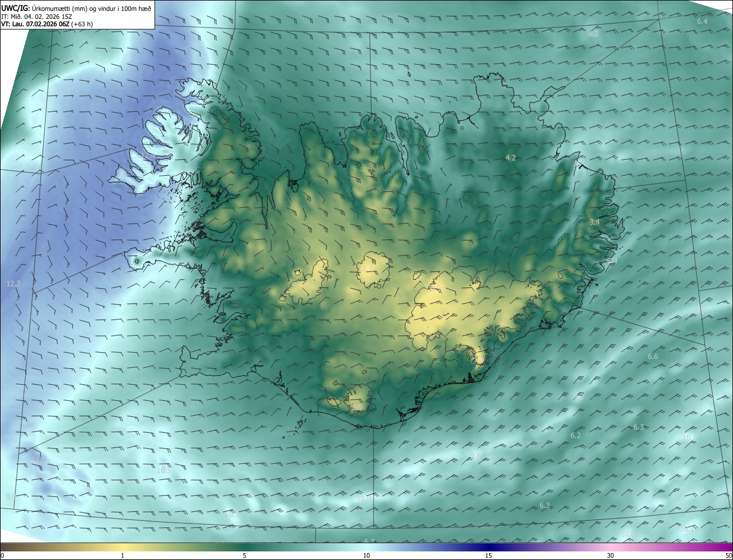Viewport: 733px width, 560px height.
Task: Click the colorbar tick labeled 0
Action: tap(2, 555)
